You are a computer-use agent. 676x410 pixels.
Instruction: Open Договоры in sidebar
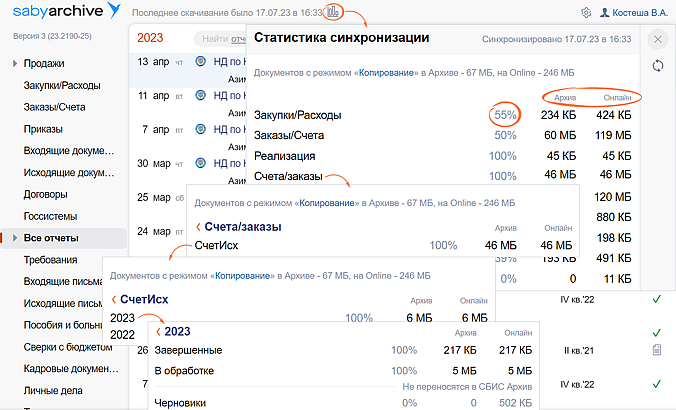[x=46, y=194]
